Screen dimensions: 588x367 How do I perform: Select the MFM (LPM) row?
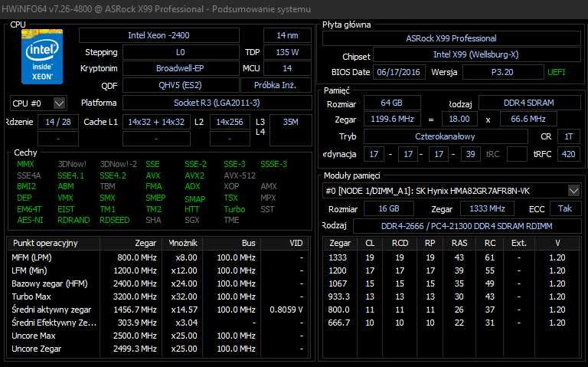pyautogui.click(x=158, y=257)
